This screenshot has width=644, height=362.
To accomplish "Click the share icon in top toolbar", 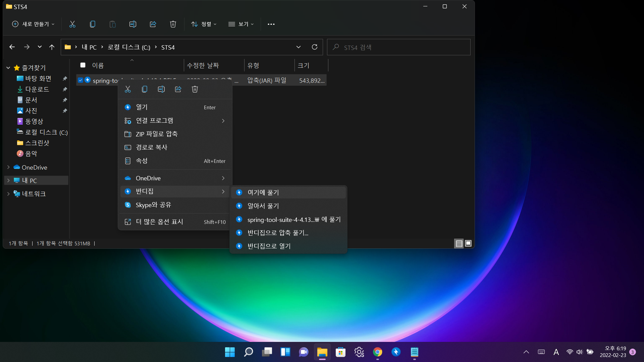I will (x=153, y=24).
